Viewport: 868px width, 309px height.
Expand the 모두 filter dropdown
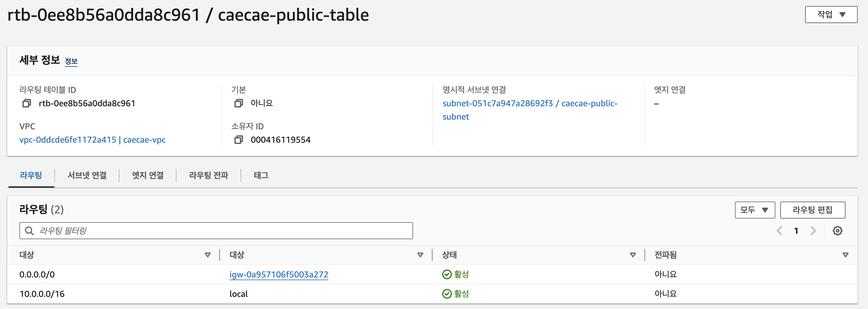tap(754, 210)
